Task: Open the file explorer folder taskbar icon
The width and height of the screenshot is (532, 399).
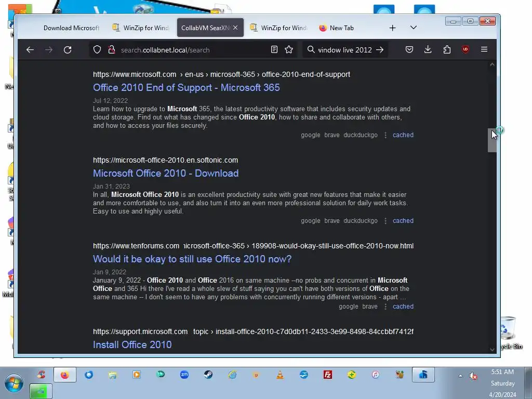Action: click(113, 375)
